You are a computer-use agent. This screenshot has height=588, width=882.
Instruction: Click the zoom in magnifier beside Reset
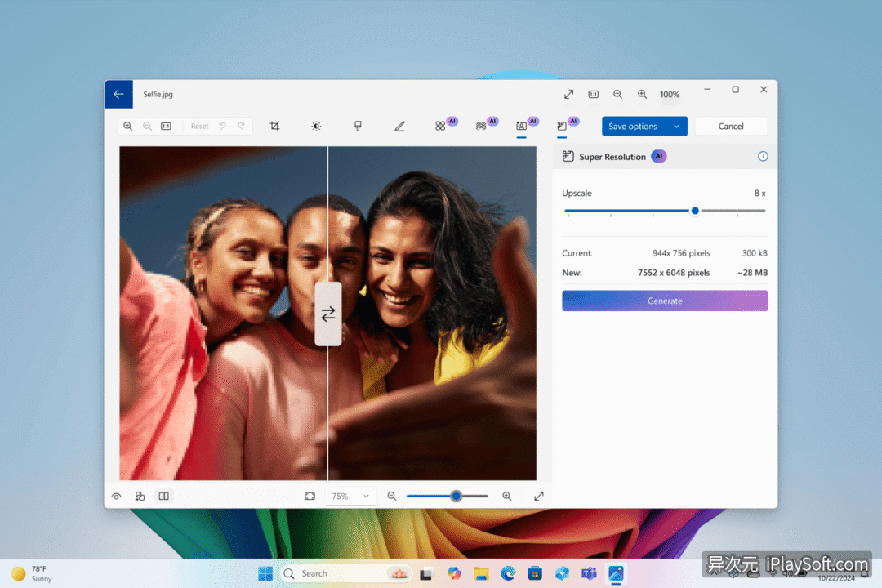coord(127,126)
